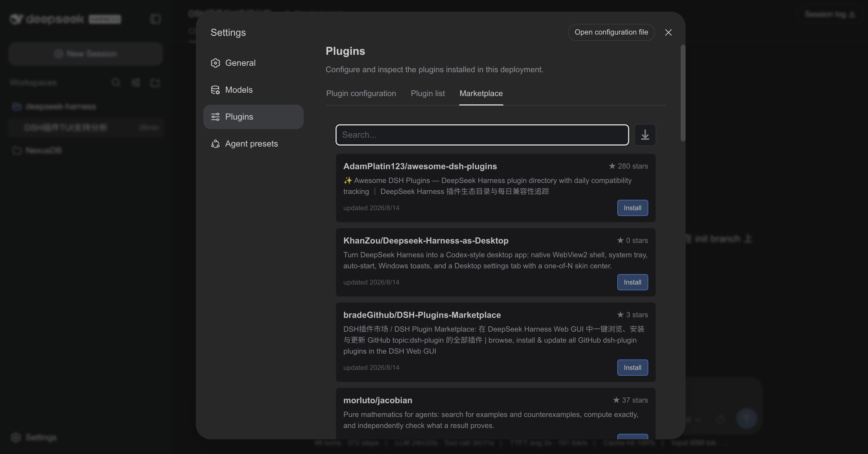Click the AdamPlatin123/awesome-dsh-plugins title
The height and width of the screenshot is (454, 868).
click(x=420, y=166)
